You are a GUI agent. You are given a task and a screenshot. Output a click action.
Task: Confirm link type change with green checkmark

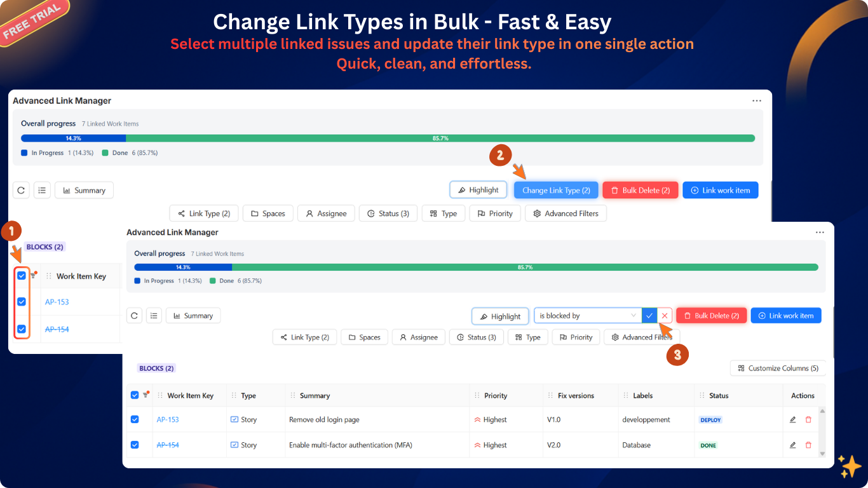[x=649, y=315]
